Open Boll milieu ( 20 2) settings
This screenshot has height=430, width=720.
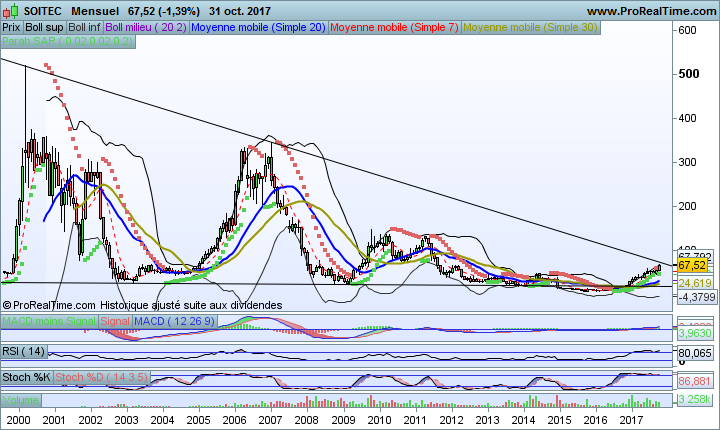tap(146, 28)
